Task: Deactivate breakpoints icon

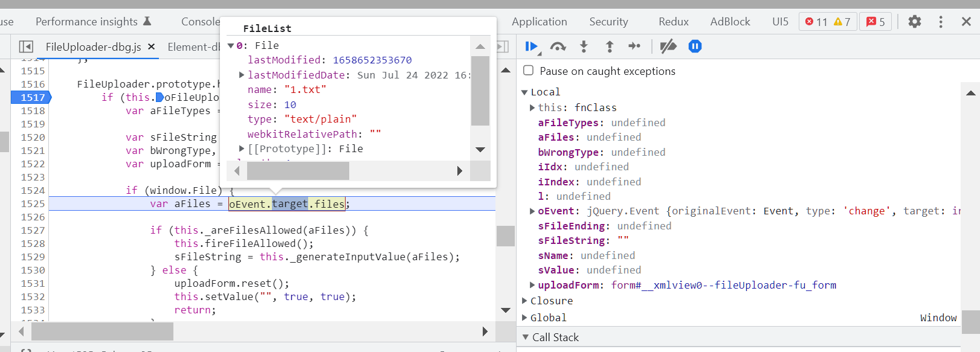Action: 668,46
